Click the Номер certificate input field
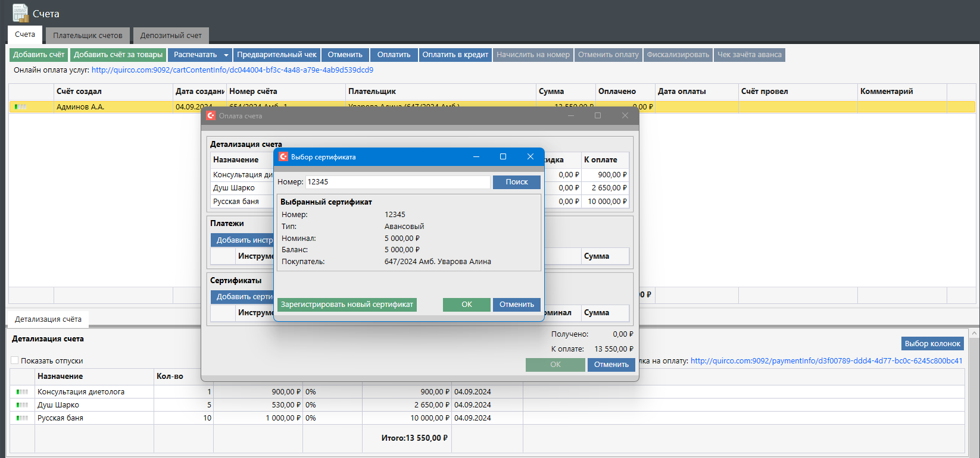 pyautogui.click(x=397, y=182)
